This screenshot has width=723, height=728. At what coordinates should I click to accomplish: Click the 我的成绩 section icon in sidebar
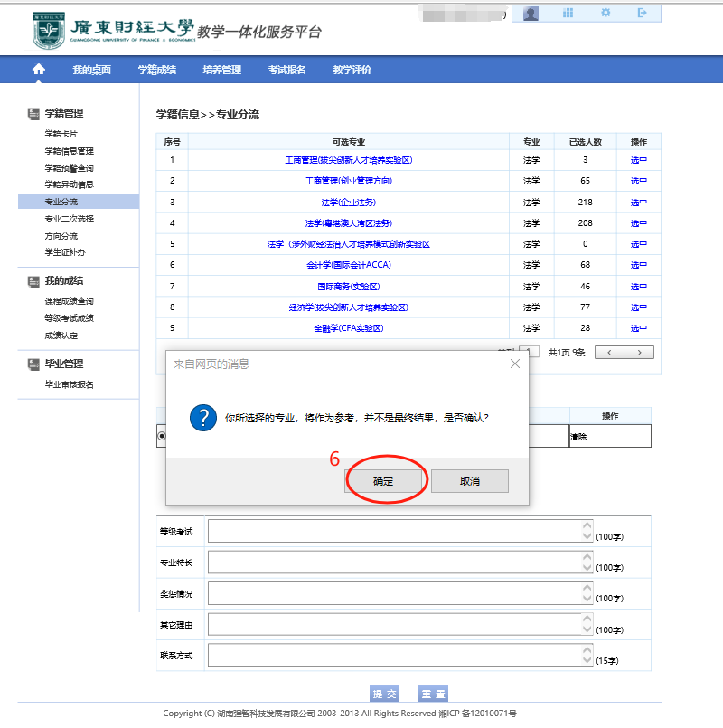33,281
